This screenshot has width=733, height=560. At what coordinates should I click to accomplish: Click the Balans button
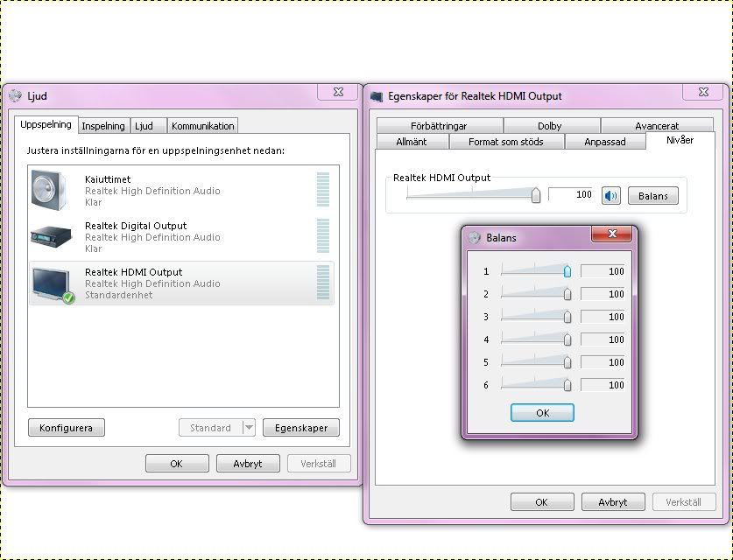pyautogui.click(x=652, y=196)
